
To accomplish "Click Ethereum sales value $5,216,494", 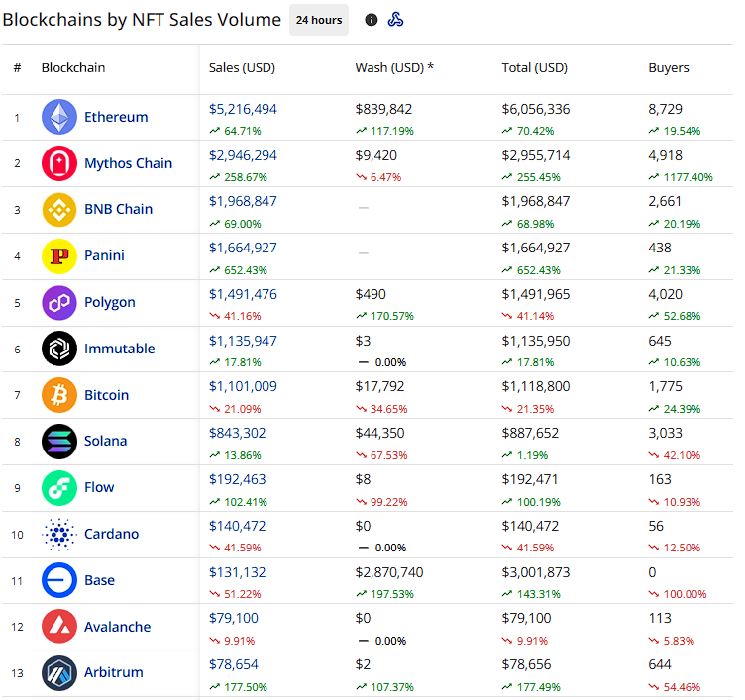I will pos(243,109).
